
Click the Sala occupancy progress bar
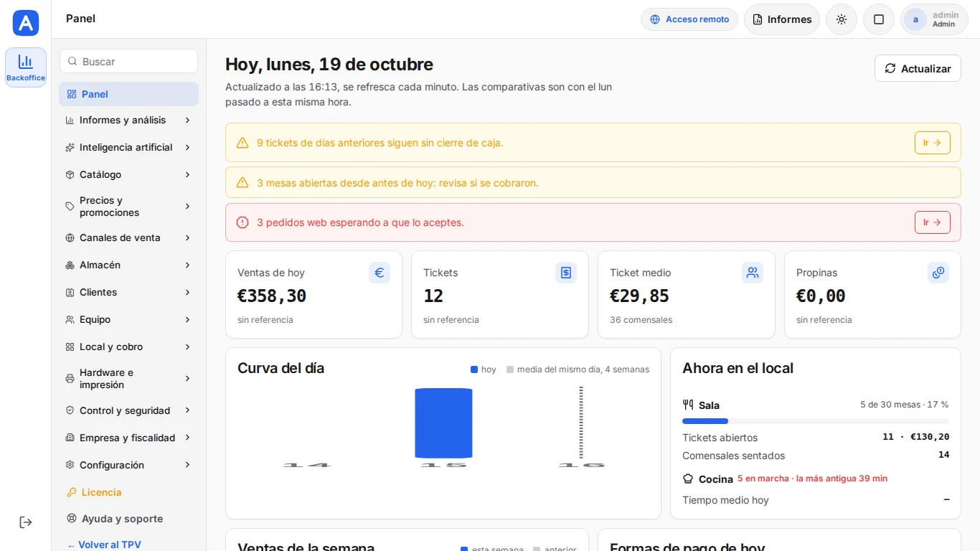816,421
